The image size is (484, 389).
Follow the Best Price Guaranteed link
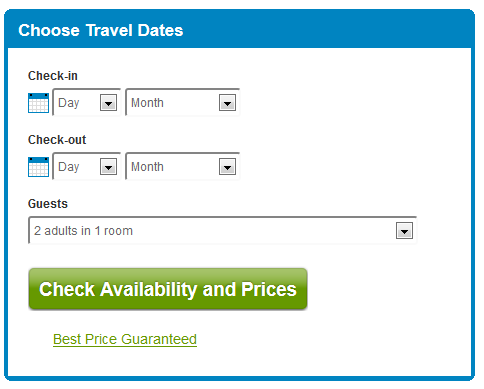click(x=125, y=339)
